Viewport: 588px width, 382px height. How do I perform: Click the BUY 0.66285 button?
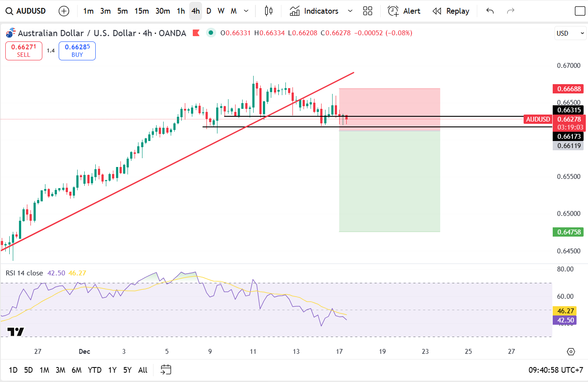(x=77, y=51)
